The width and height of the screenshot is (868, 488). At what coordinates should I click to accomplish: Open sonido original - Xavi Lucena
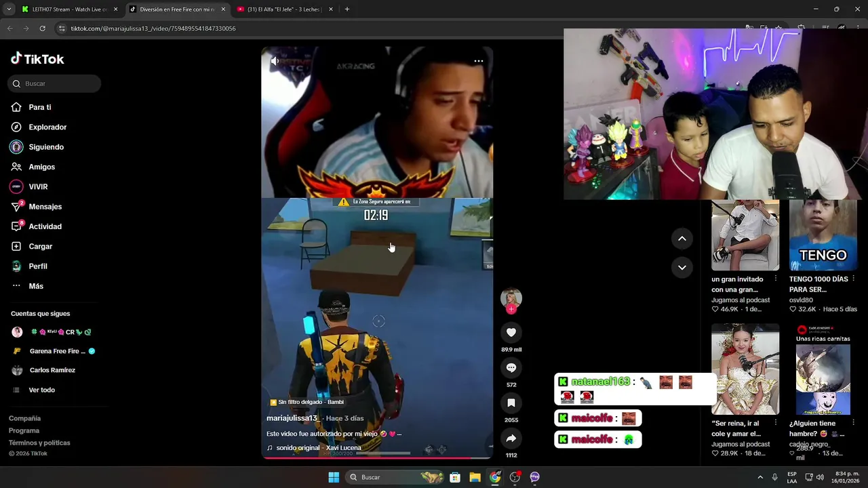click(314, 448)
